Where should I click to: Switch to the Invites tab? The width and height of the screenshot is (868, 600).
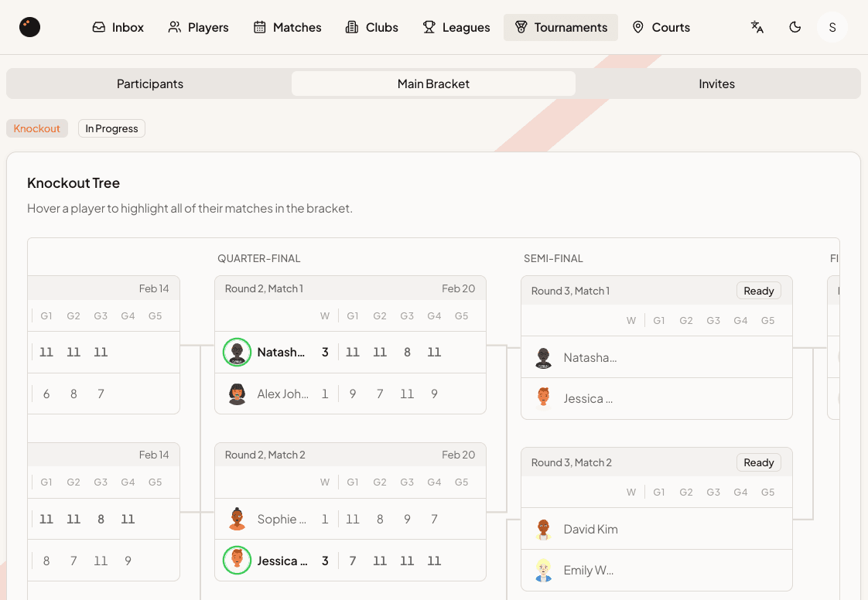(716, 84)
